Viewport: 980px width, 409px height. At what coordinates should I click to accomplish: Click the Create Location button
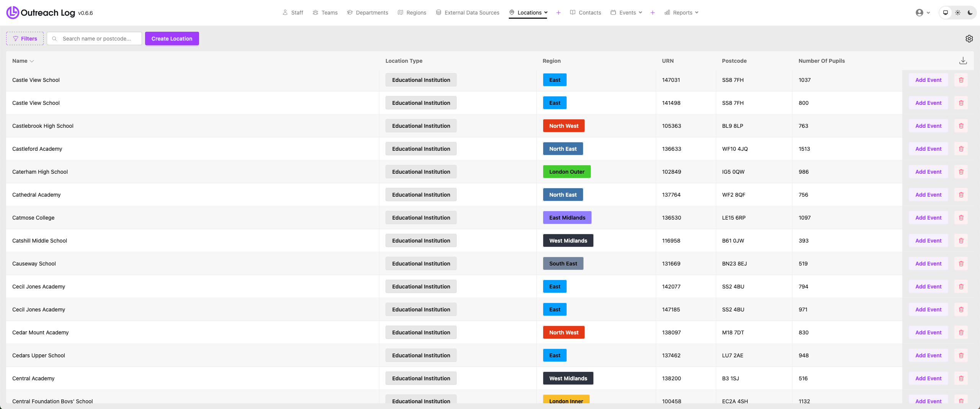tap(172, 39)
